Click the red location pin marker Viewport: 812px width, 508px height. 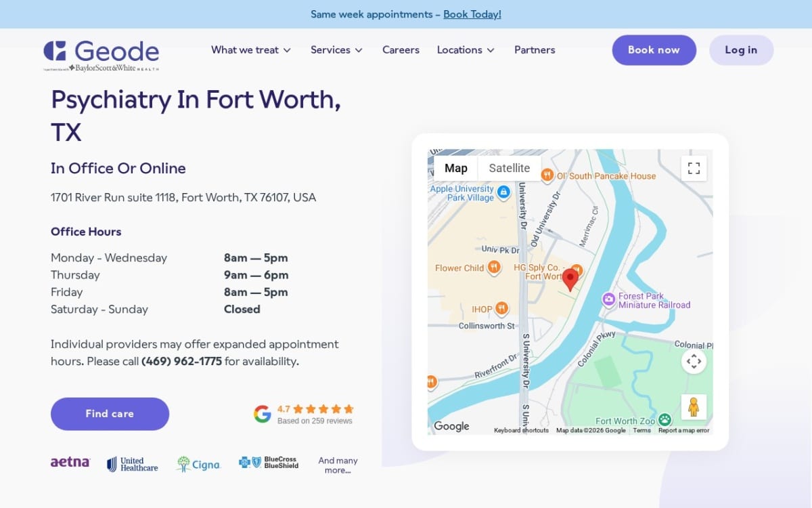(570, 280)
